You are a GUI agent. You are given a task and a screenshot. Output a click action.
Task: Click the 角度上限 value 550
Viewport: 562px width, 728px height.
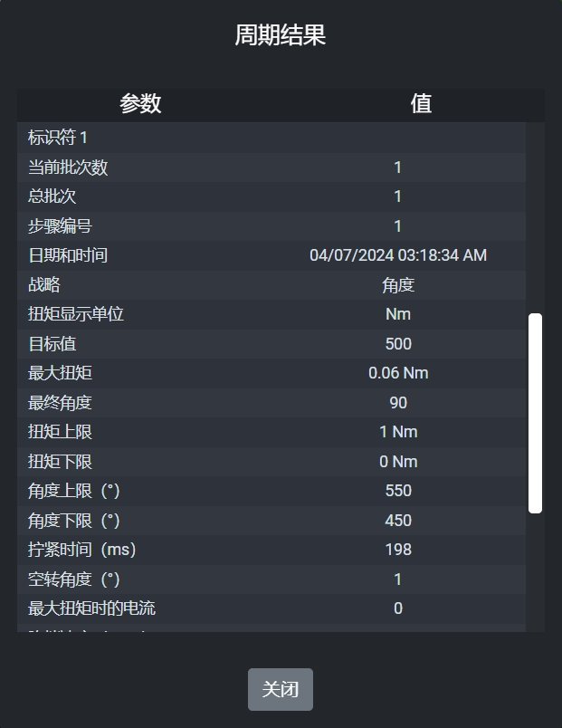398,491
